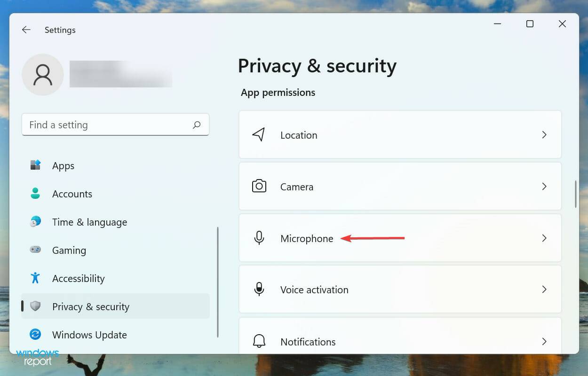Click the Location arrow icon
588x376 pixels.
click(259, 135)
